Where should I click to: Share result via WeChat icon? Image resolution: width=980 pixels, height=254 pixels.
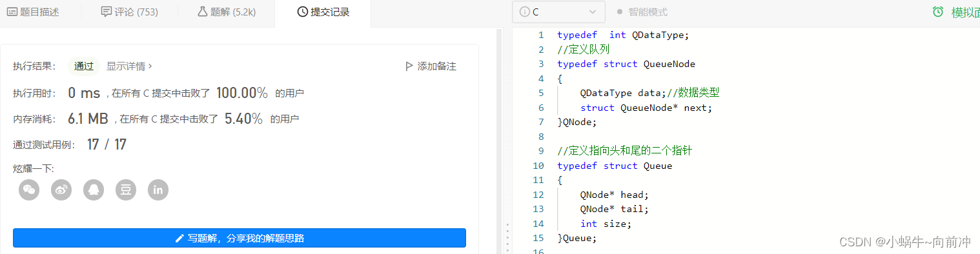[x=29, y=190]
